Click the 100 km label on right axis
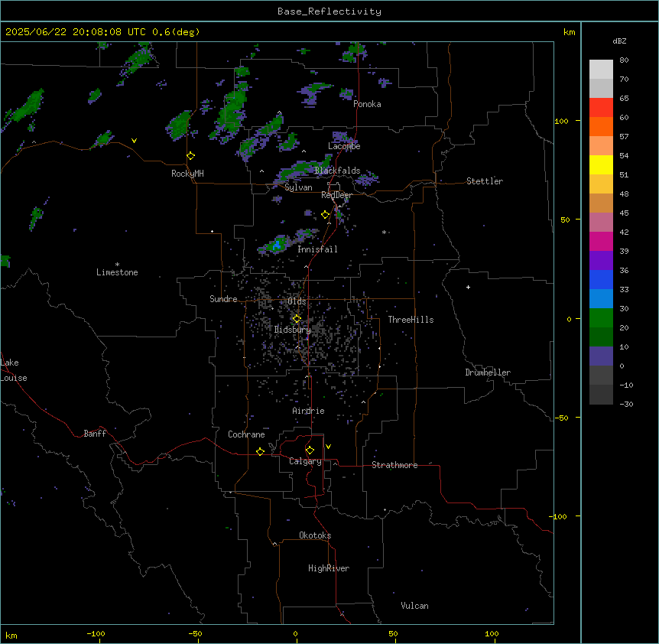 pos(561,121)
